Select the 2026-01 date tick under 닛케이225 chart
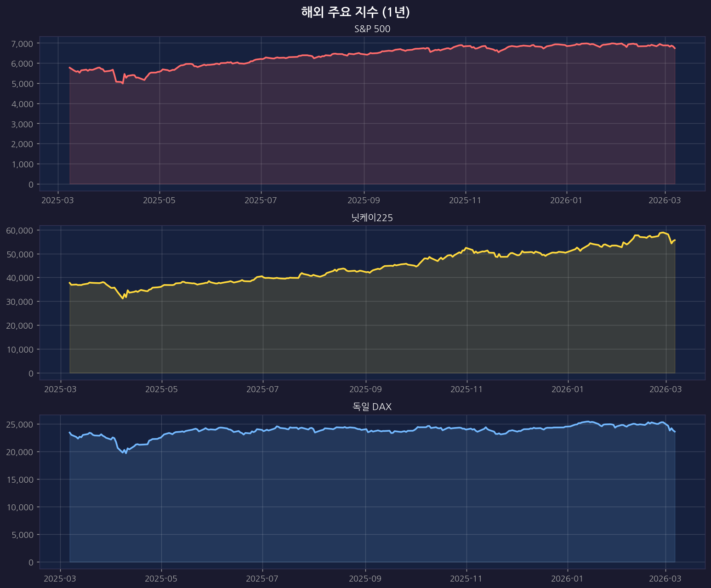 pyautogui.click(x=568, y=389)
